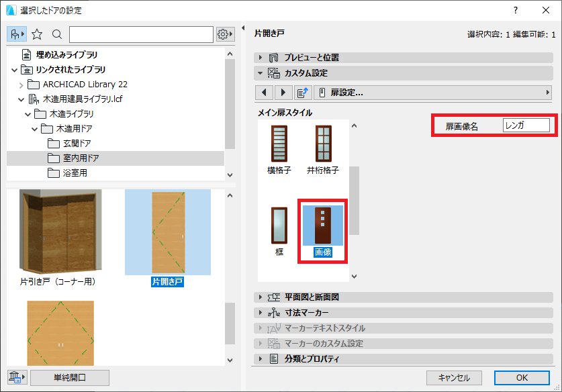Click the 単純開口 button

[70, 378]
